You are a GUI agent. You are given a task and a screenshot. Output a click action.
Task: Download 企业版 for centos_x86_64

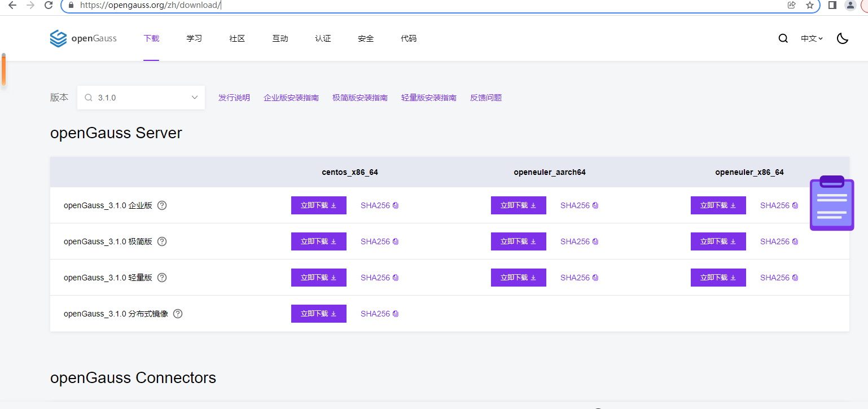[319, 205]
